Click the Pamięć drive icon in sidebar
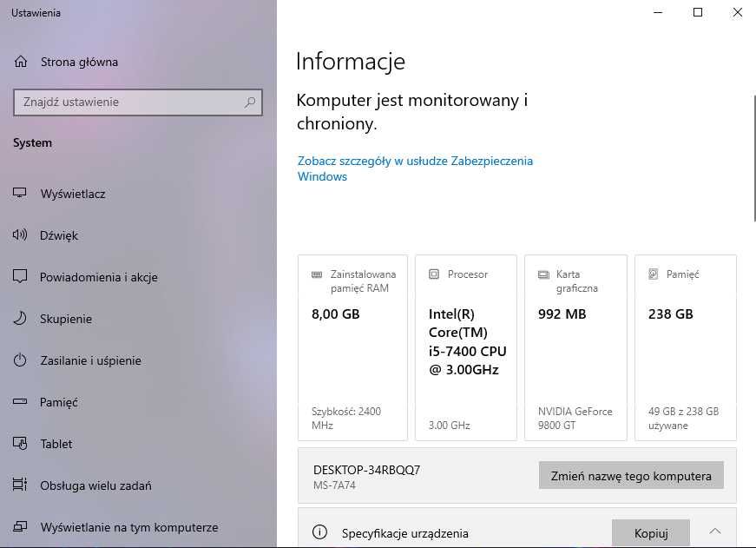This screenshot has height=548, width=756. [20, 401]
